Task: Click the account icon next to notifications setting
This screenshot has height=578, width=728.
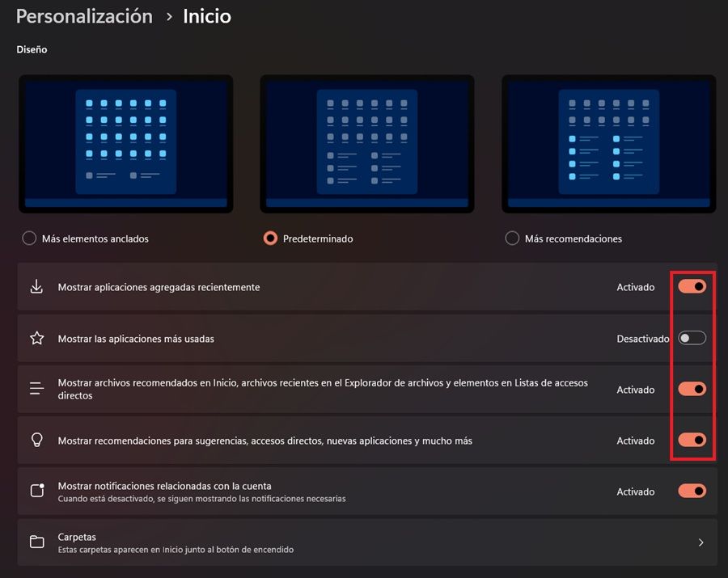Action: [36, 491]
